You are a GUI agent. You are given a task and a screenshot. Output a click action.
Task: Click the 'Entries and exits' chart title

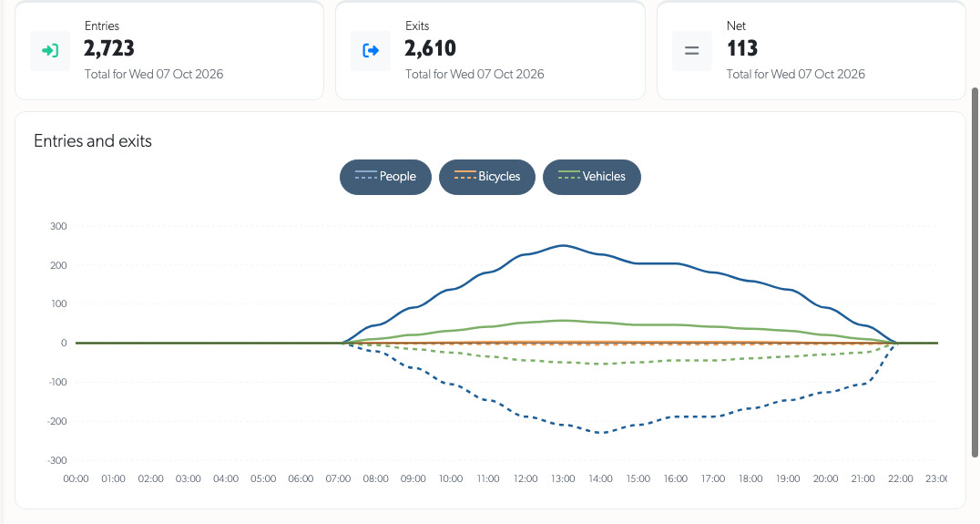pos(93,140)
